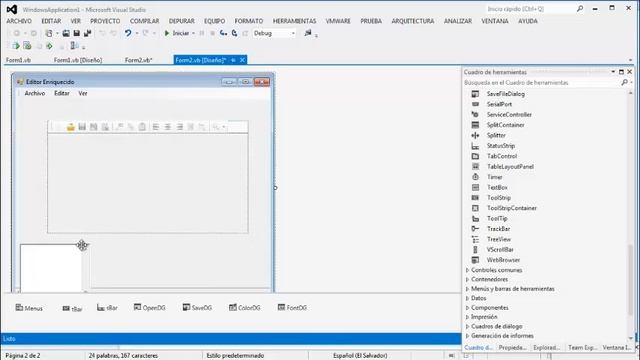Click the move handle of the selected control
This screenshot has width=640, height=360.
(82, 245)
